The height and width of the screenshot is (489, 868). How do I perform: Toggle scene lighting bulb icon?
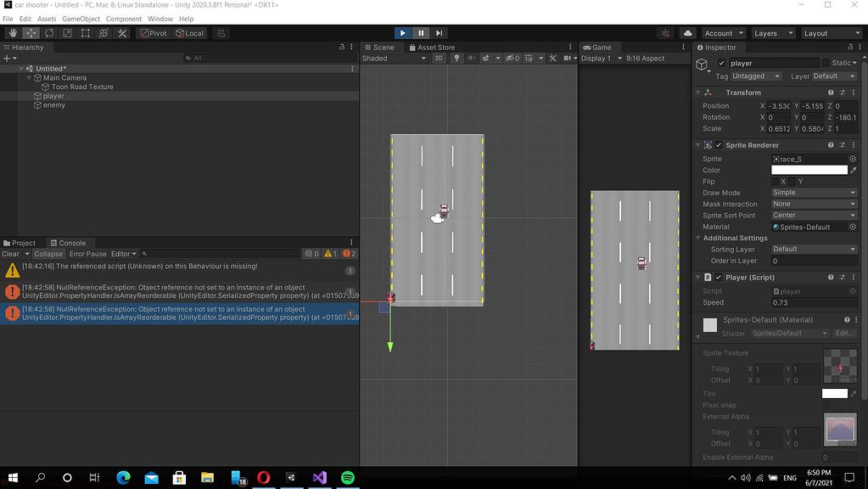[456, 58]
